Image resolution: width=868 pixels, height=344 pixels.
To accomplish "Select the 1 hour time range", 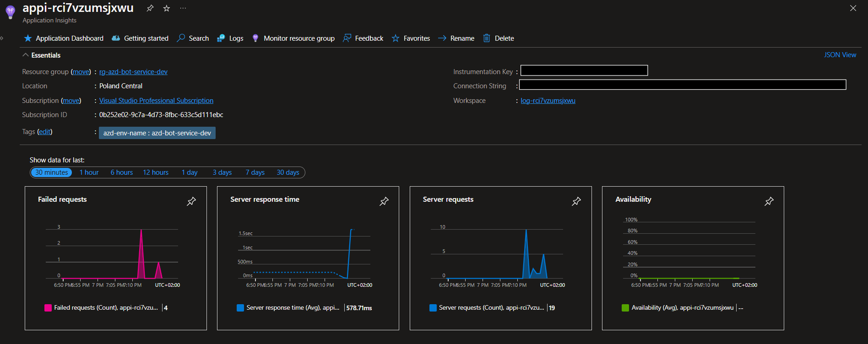I will coord(89,172).
